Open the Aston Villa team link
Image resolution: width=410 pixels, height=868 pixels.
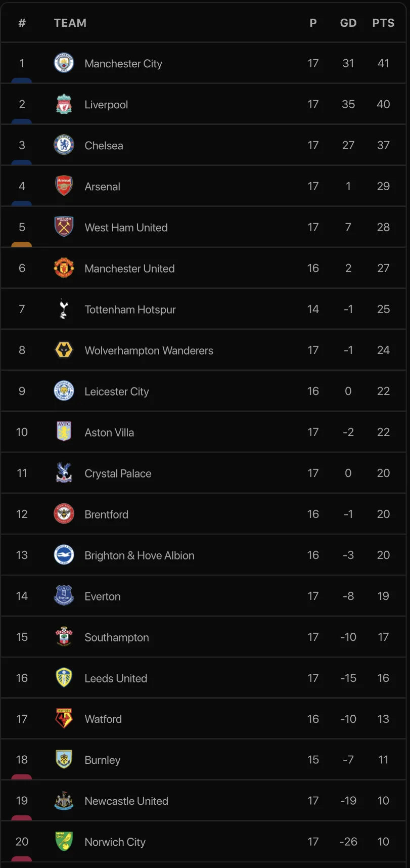point(109,432)
